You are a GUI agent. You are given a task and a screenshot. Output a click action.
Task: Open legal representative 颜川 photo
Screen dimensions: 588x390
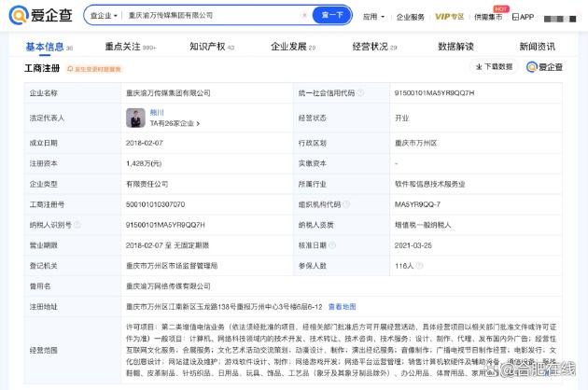click(135, 118)
